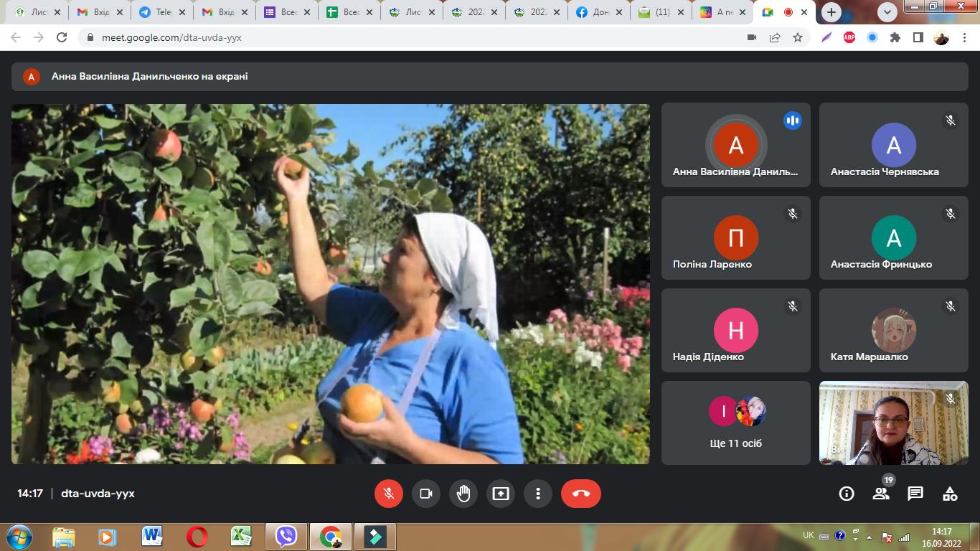
Task: Open more options three-dot menu
Action: click(x=538, y=494)
